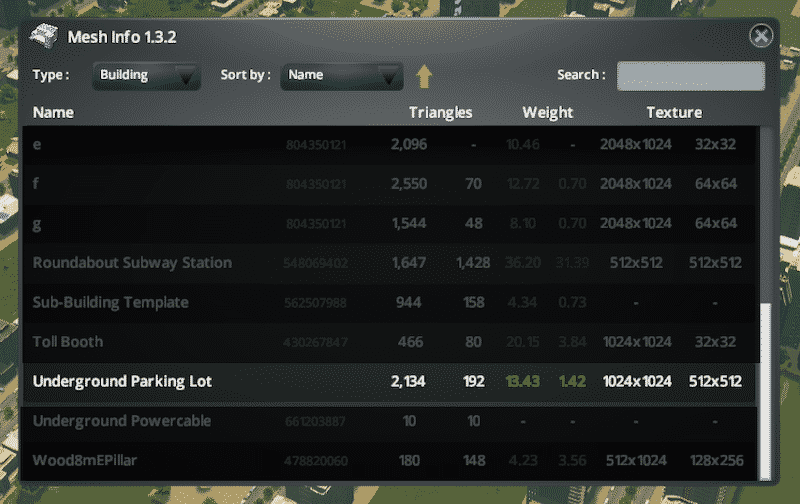Select the row named g
This screenshot has height=504, width=800.
coord(37,224)
